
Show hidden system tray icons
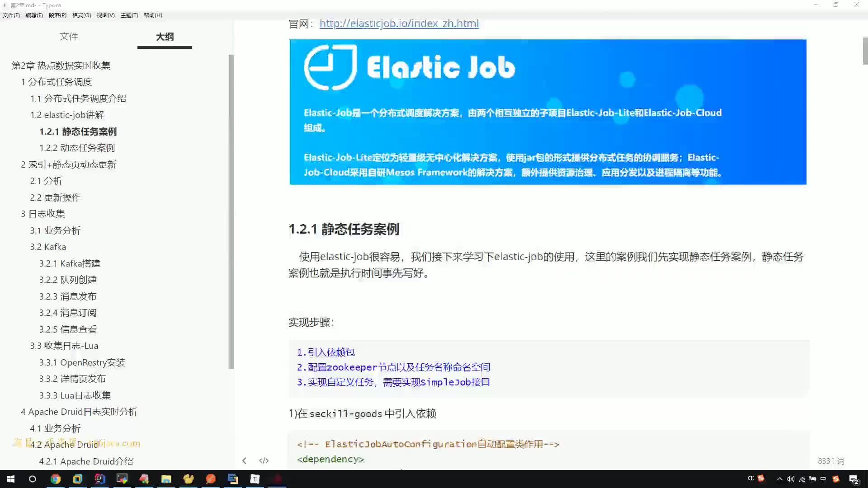tap(779, 479)
